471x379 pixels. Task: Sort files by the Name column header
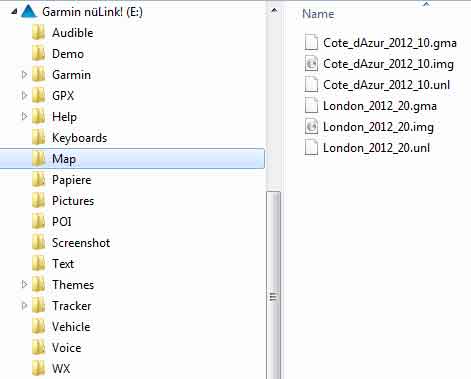318,14
